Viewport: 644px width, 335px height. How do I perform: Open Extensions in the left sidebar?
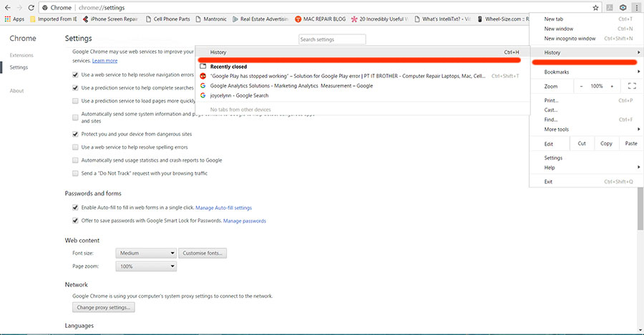click(21, 55)
